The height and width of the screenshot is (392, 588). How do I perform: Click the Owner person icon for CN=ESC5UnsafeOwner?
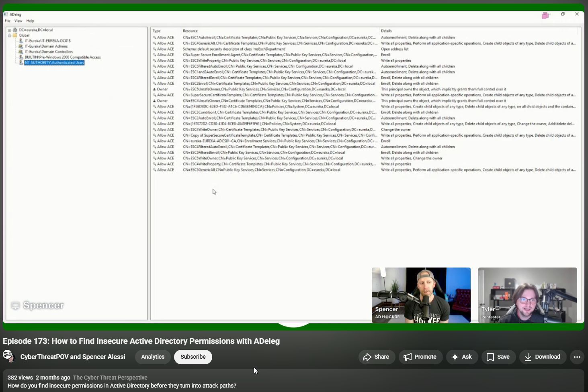pyautogui.click(x=154, y=89)
